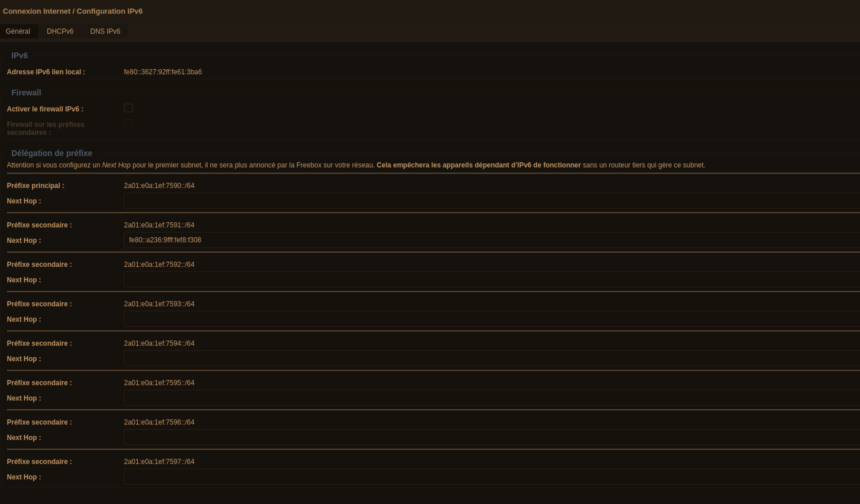860x504 pixels.
Task: Click the Délégation de préfixe heading
Action: [x=52, y=153]
